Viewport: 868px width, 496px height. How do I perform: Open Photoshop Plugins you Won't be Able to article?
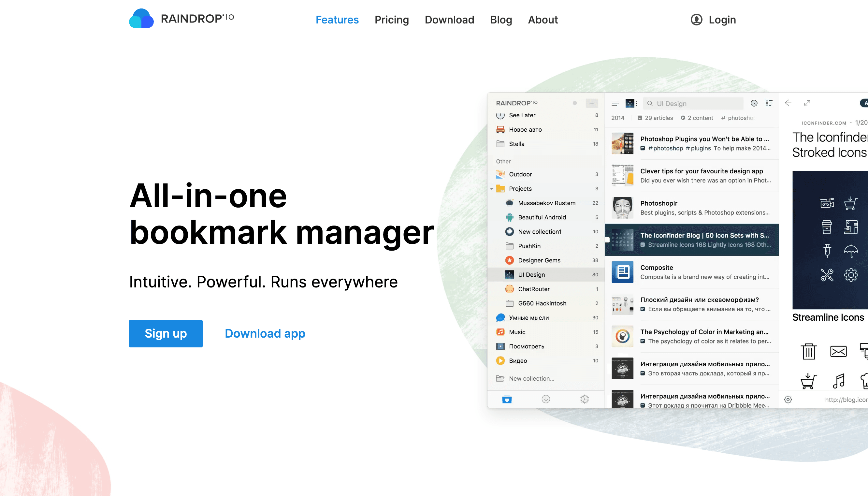[x=692, y=143]
